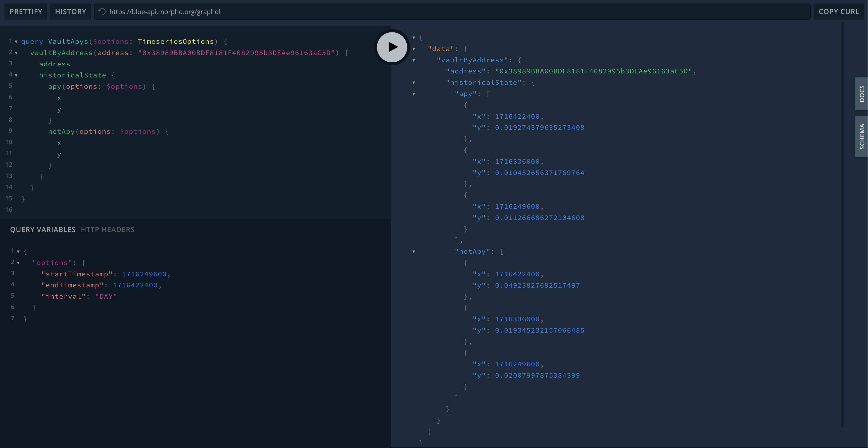Click the PRETTIFY button
This screenshot has height=448, width=868.
(x=26, y=12)
